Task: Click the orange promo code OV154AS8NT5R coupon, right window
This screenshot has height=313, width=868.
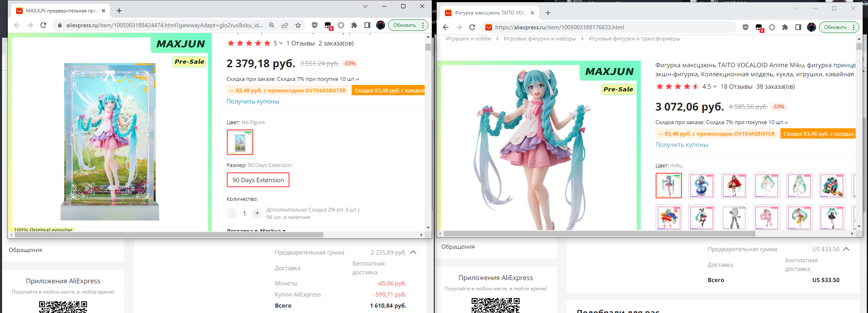Action: click(x=716, y=134)
